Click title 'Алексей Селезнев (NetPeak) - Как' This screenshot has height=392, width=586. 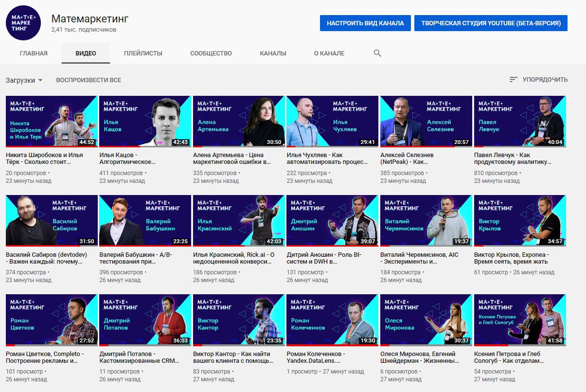click(407, 158)
